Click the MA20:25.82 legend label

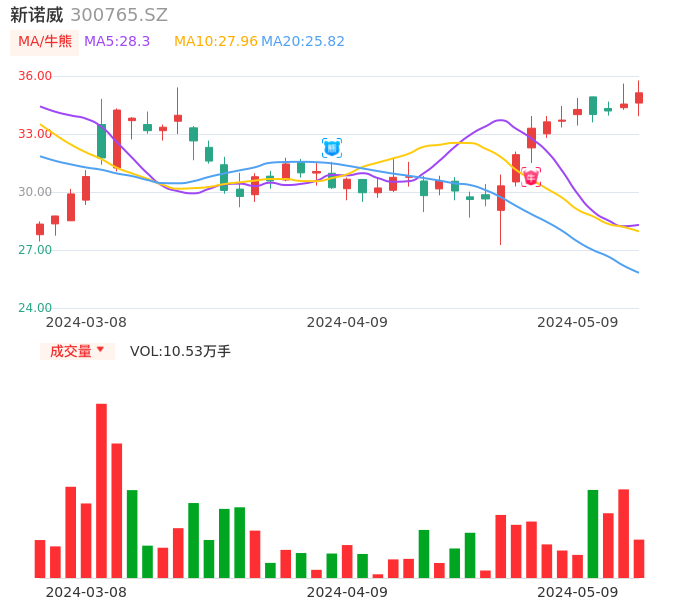[x=303, y=41]
